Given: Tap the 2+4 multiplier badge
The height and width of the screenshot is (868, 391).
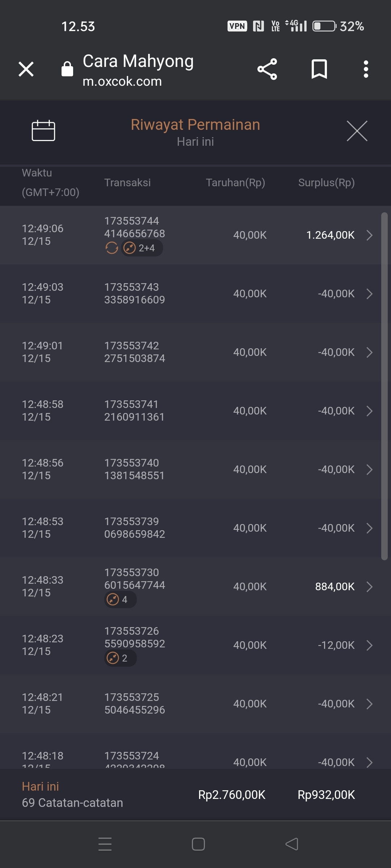Looking at the screenshot, I should (x=142, y=248).
